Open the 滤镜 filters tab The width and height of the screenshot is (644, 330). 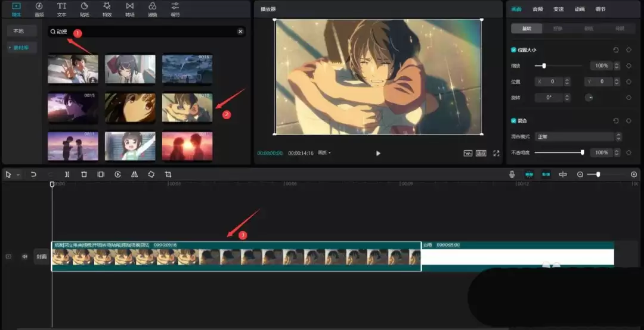pos(153,10)
